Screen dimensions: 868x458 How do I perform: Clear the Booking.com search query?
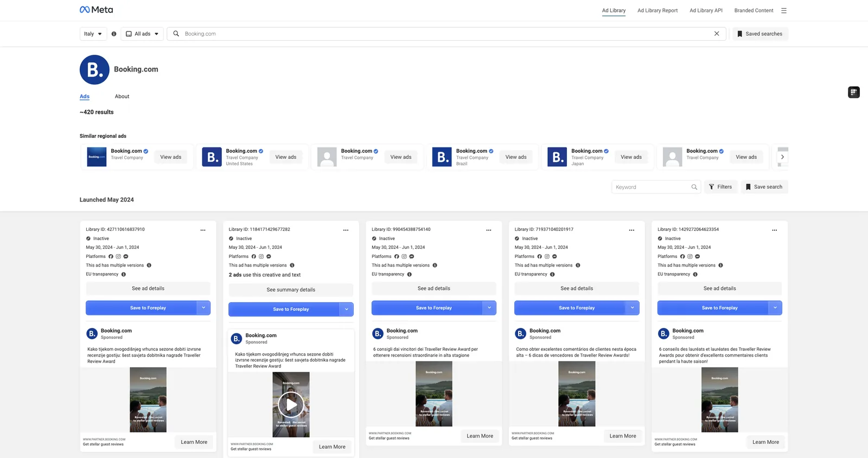click(x=717, y=34)
